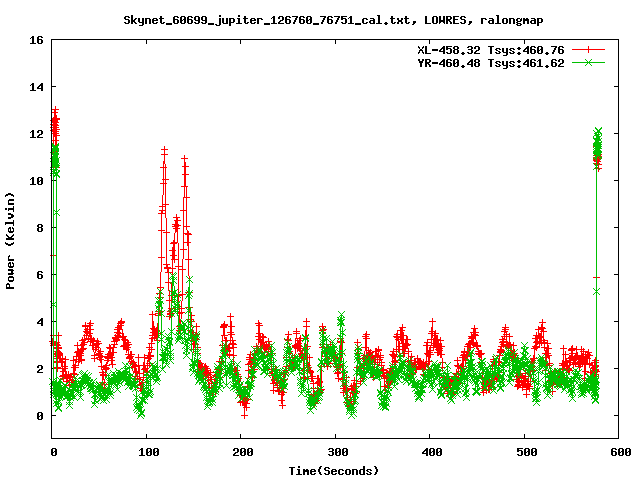This screenshot has width=640, height=480.
Task: Select legend entry XL-458.32 Tsys:460.76
Action: [491, 50]
